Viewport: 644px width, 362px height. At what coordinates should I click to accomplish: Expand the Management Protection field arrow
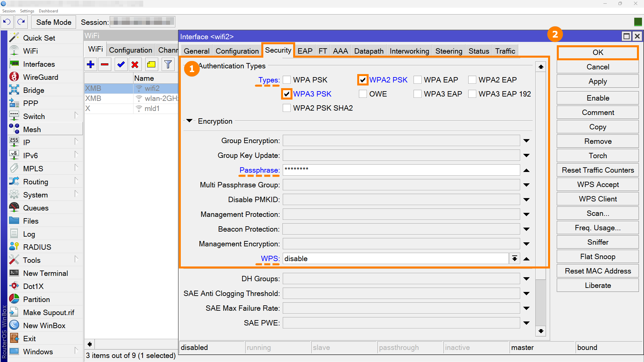tap(527, 215)
